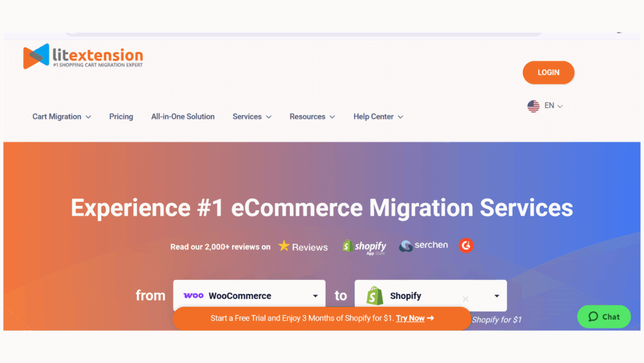644x363 pixels.
Task: Click the LitExtension logo
Action: pyautogui.click(x=83, y=57)
